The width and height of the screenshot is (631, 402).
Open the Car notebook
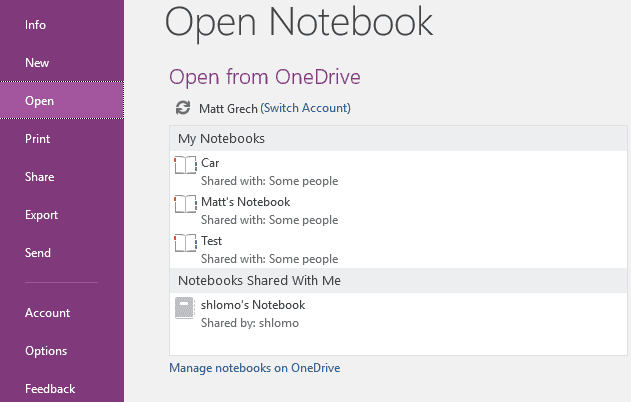(x=398, y=171)
